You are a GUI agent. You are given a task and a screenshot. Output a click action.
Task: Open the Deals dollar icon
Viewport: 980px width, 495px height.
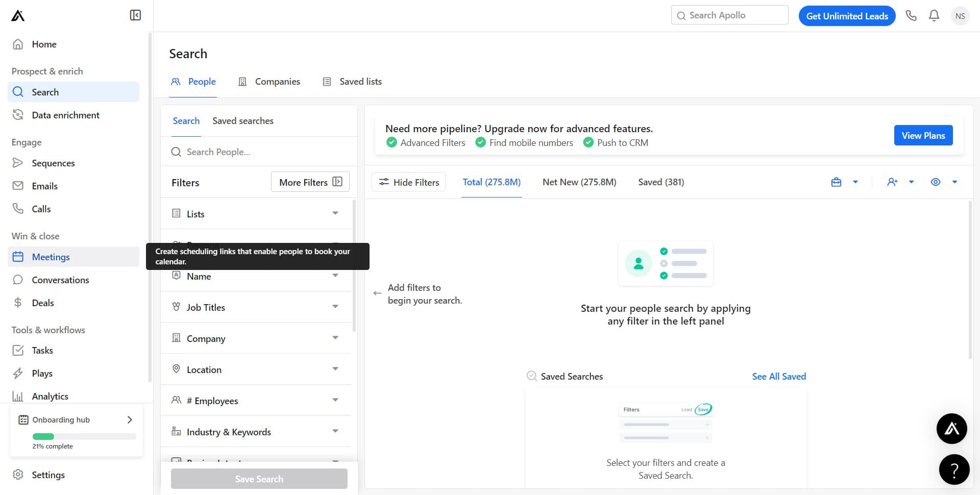point(18,303)
